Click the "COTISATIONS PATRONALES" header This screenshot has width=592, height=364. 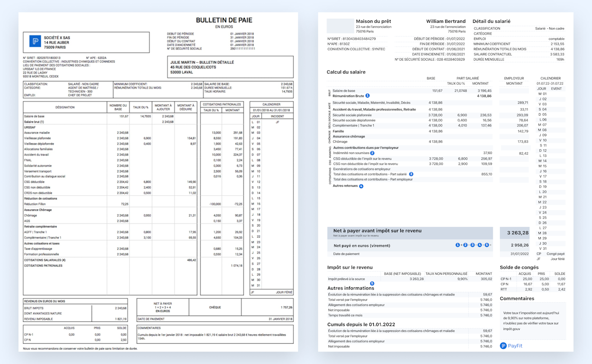coord(222,104)
